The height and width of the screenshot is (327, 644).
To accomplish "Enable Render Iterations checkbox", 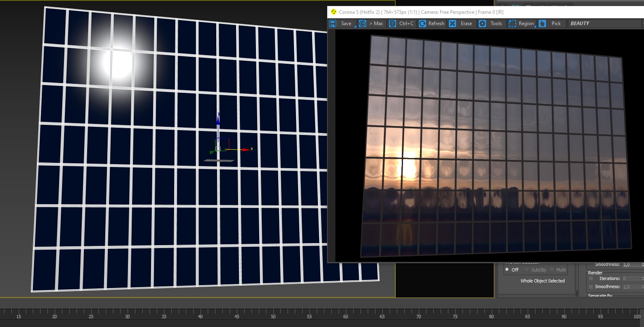I will click(x=591, y=278).
